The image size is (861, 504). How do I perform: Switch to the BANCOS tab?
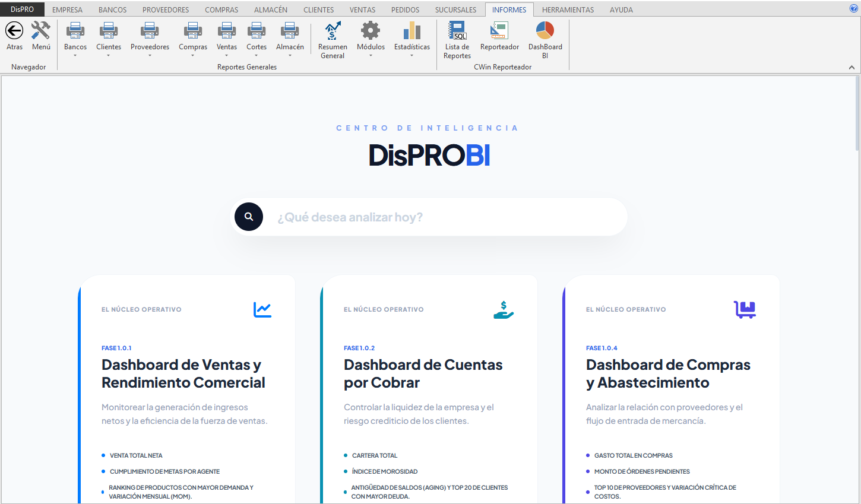pyautogui.click(x=113, y=9)
